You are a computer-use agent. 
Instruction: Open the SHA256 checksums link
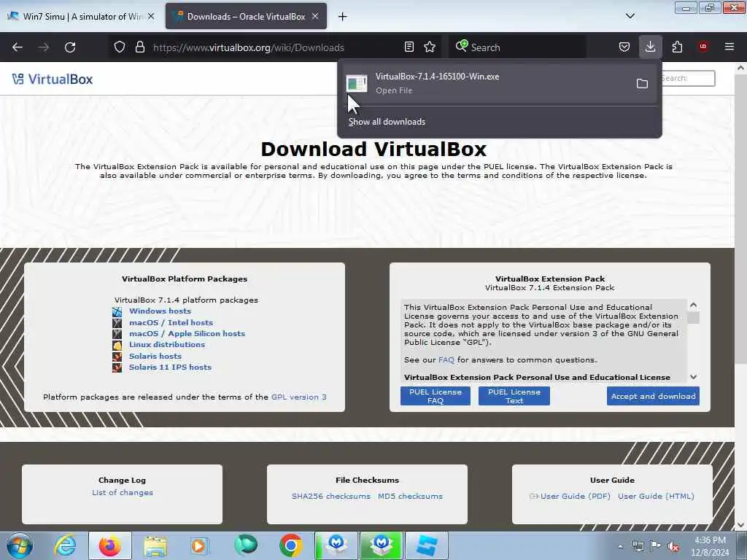click(331, 496)
